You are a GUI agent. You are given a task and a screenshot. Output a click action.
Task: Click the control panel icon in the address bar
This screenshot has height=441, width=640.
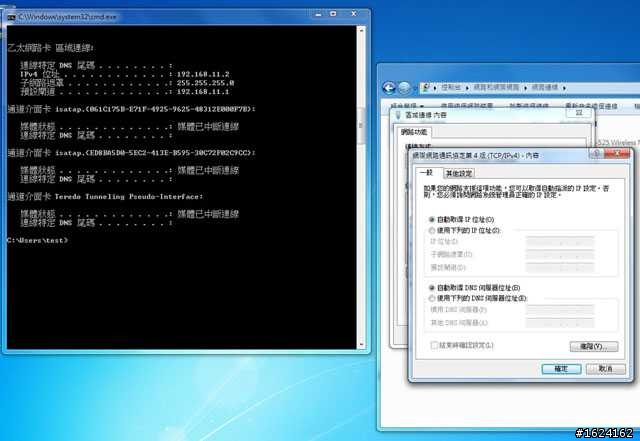(426, 87)
